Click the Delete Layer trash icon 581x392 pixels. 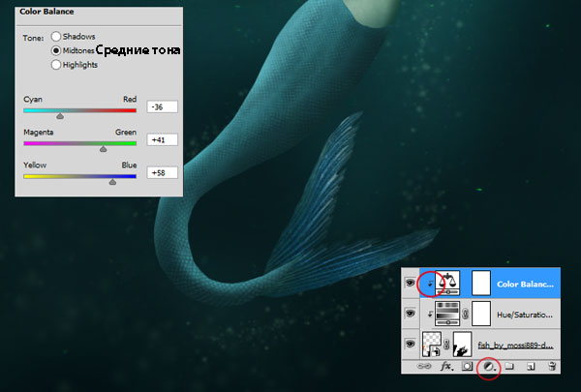(x=552, y=366)
